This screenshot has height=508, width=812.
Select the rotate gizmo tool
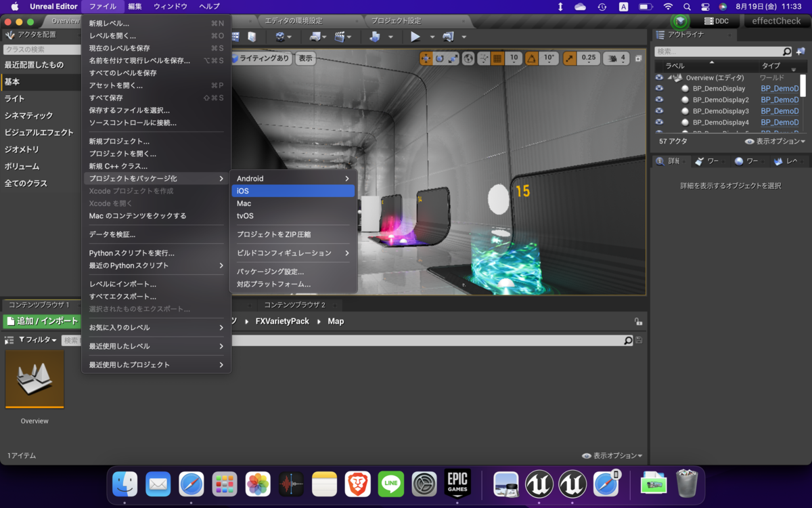(440, 58)
